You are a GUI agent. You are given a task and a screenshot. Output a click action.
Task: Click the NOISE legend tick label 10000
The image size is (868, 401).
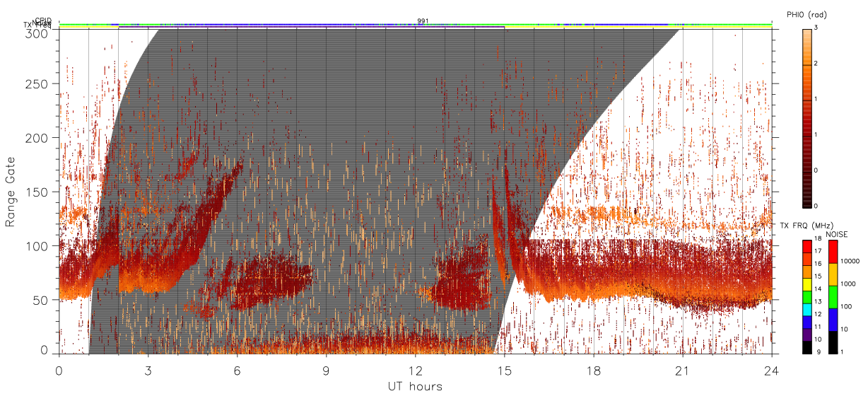click(850, 260)
